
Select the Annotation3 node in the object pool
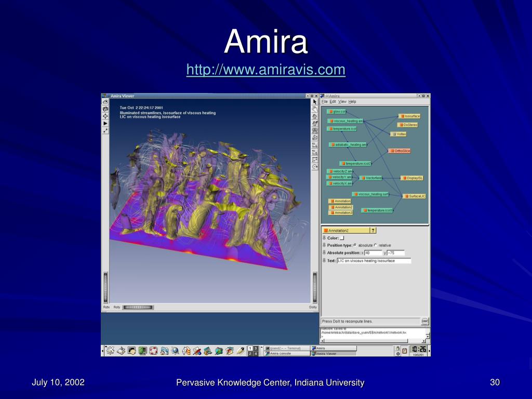click(x=341, y=212)
